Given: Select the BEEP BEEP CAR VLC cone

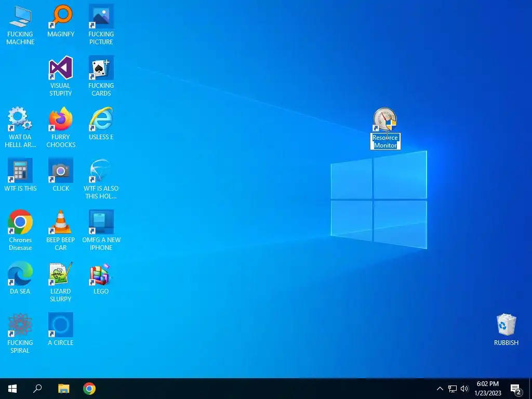Looking at the screenshot, I should [x=61, y=222].
